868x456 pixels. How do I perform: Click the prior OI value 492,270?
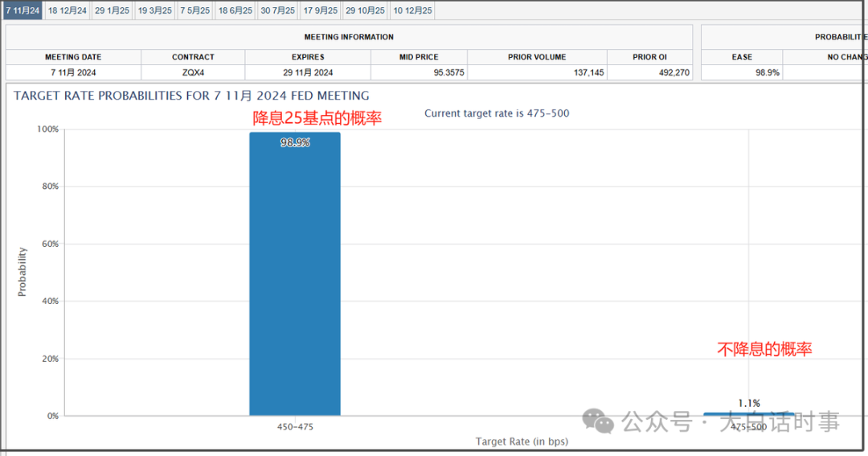[x=674, y=72]
